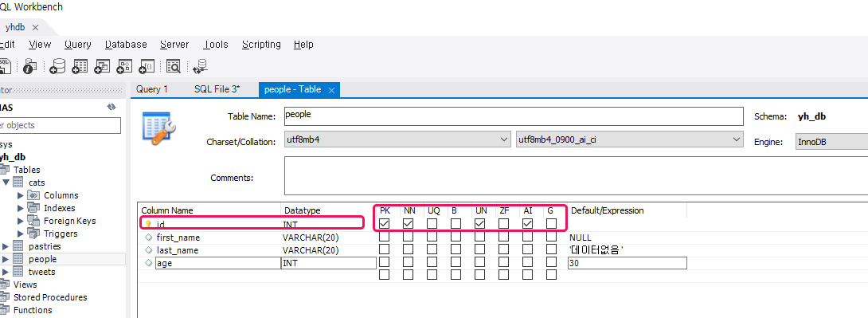Create a new schema via toolbar icon
This screenshot has height=318, width=868.
point(57,66)
